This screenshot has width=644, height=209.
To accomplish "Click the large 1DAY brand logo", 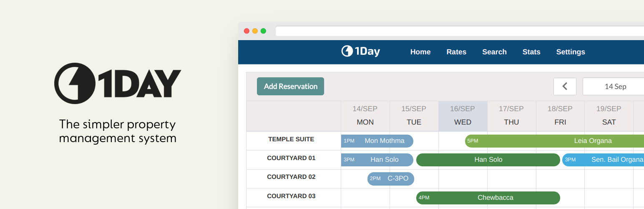I will click(118, 83).
